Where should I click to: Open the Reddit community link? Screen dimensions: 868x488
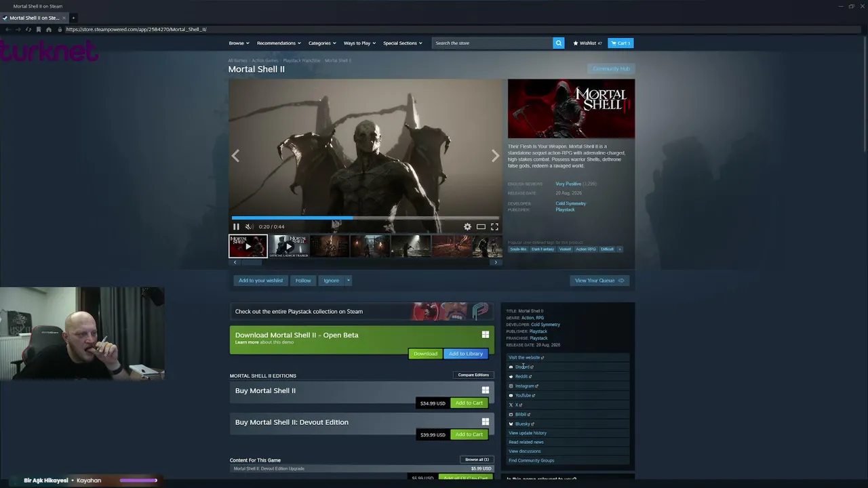click(523, 376)
